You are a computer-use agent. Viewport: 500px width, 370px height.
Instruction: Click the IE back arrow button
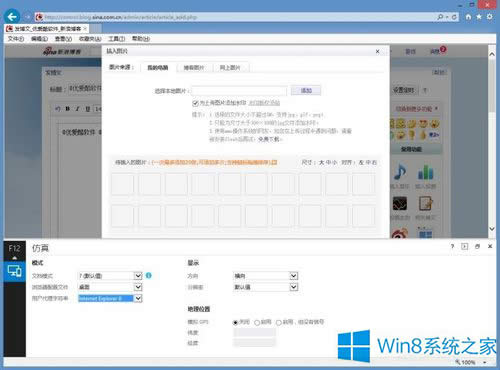pyautogui.click(x=12, y=17)
